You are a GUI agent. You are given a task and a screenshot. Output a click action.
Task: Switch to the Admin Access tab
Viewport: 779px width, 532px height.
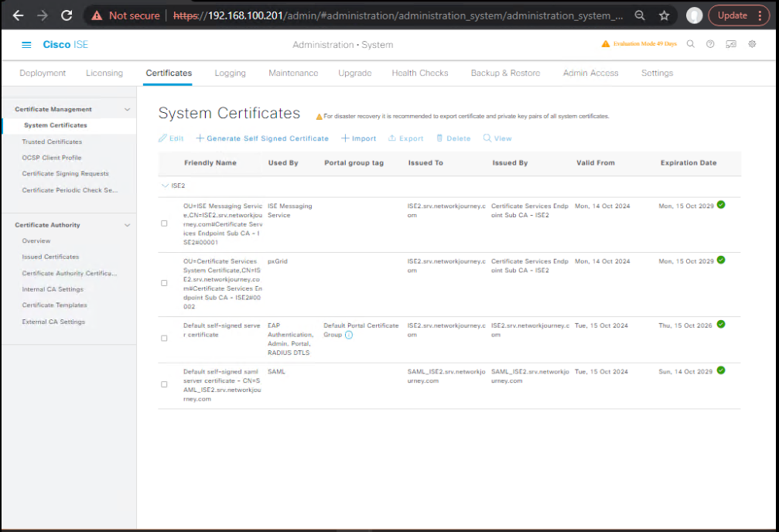[591, 73]
